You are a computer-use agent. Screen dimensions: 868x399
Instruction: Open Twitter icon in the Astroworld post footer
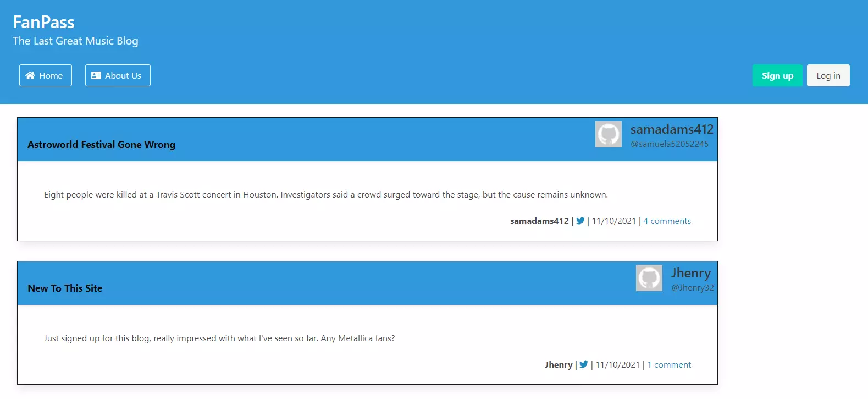tap(580, 221)
